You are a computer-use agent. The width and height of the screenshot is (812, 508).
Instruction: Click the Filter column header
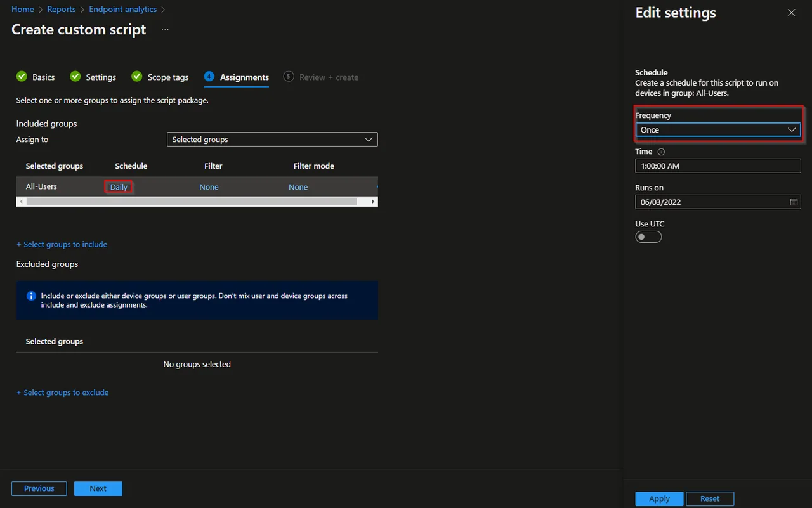[x=213, y=166]
